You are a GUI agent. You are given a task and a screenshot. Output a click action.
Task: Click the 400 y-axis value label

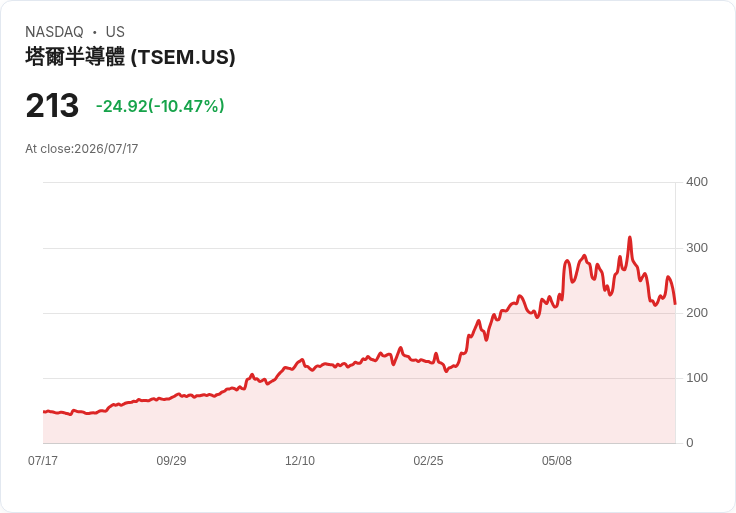click(x=697, y=182)
